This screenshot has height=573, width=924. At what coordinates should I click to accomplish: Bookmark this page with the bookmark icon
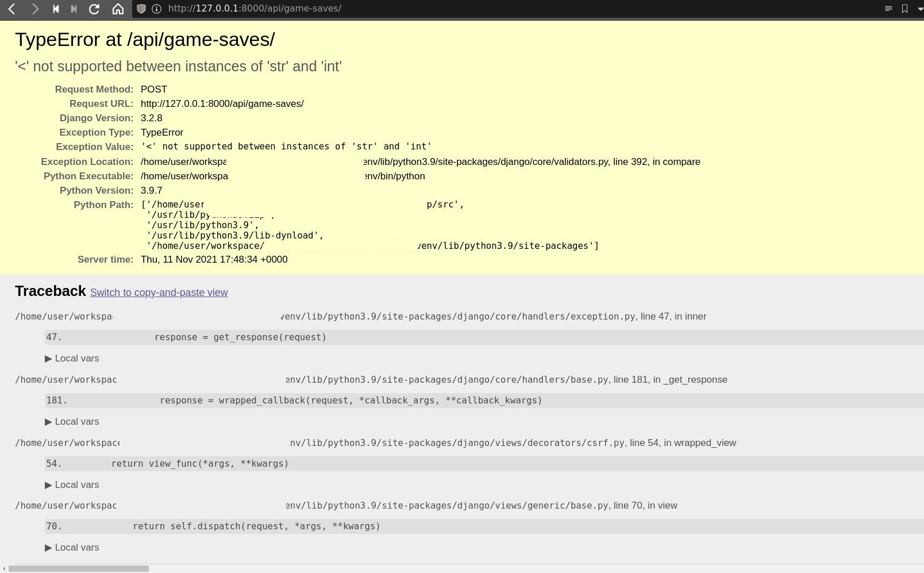point(905,9)
